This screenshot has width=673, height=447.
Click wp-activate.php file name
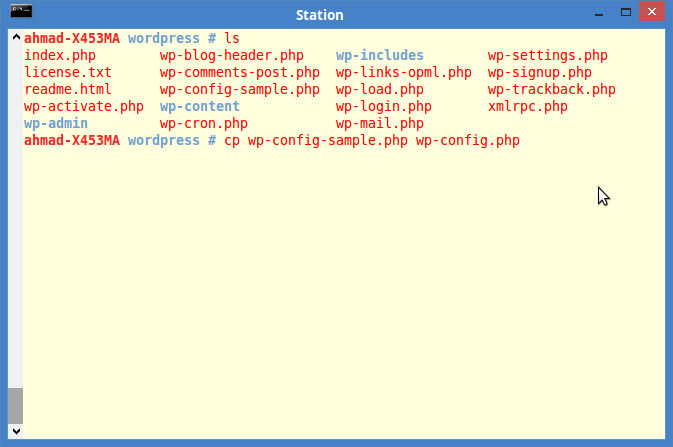point(84,107)
